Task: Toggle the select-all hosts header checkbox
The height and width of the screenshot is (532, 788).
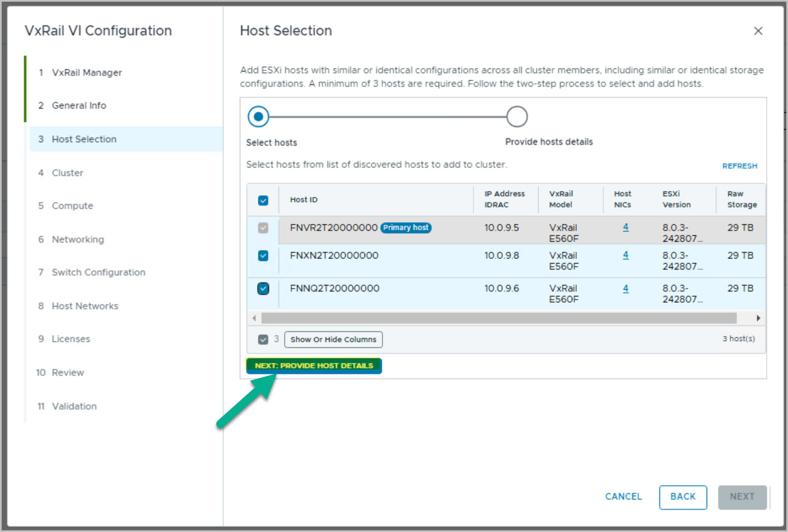Action: (x=263, y=200)
